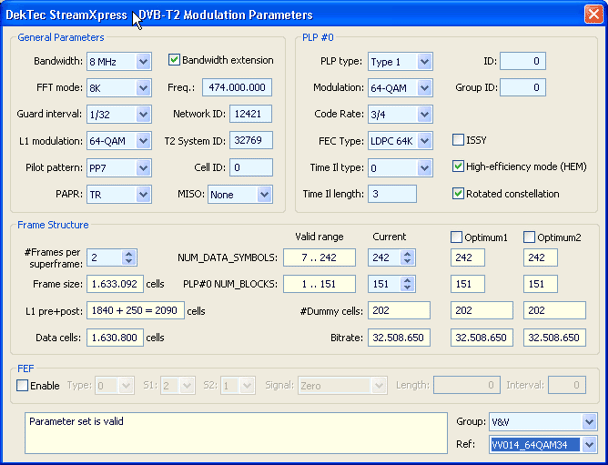Tick the FEF Enable checkbox
608x465 pixels.
click(x=22, y=385)
